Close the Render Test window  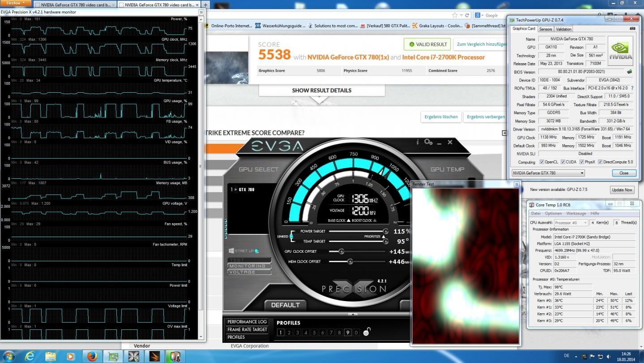(x=516, y=184)
